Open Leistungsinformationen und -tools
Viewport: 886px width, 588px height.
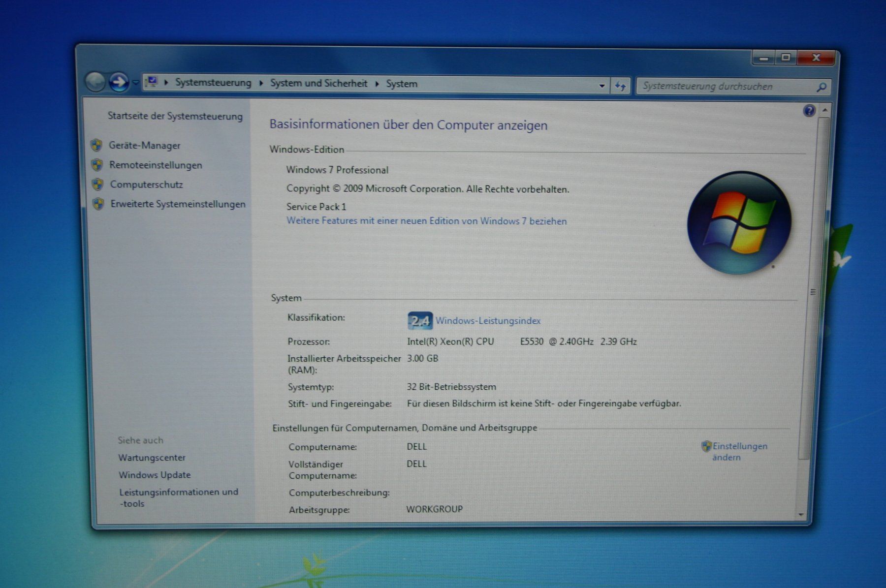pyautogui.click(x=179, y=497)
